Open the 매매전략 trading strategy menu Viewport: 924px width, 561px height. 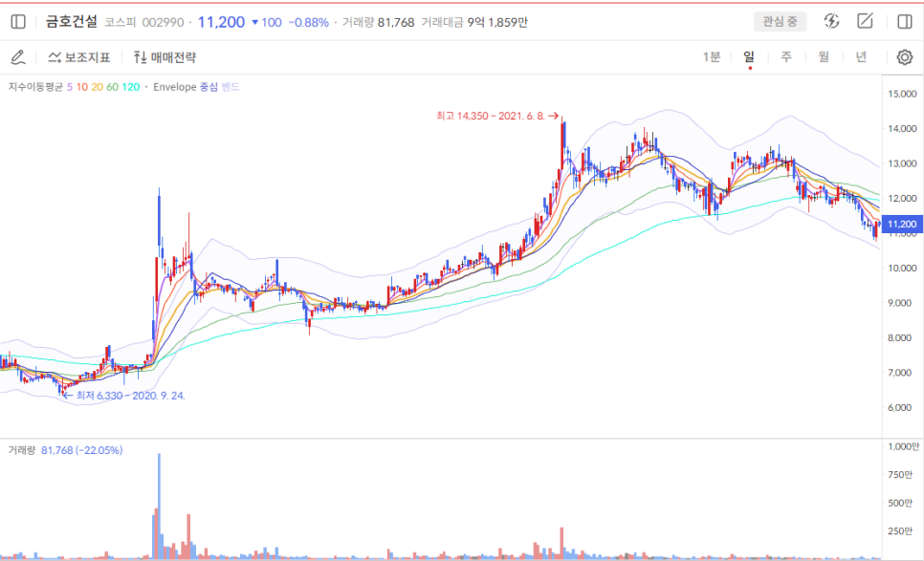[165, 57]
